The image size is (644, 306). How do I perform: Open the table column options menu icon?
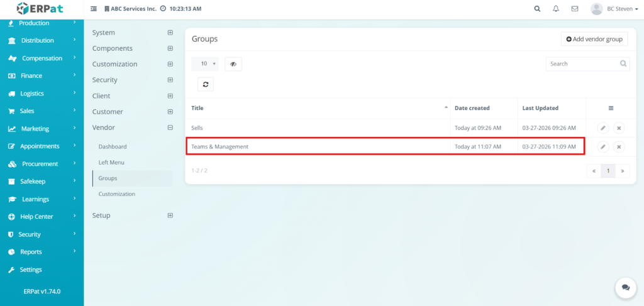pos(611,108)
